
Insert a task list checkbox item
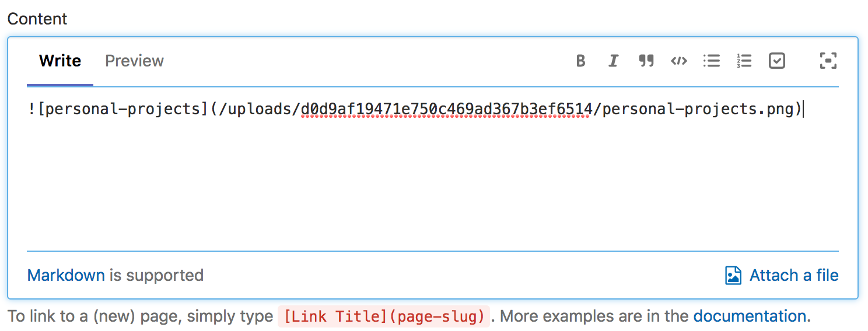click(777, 61)
